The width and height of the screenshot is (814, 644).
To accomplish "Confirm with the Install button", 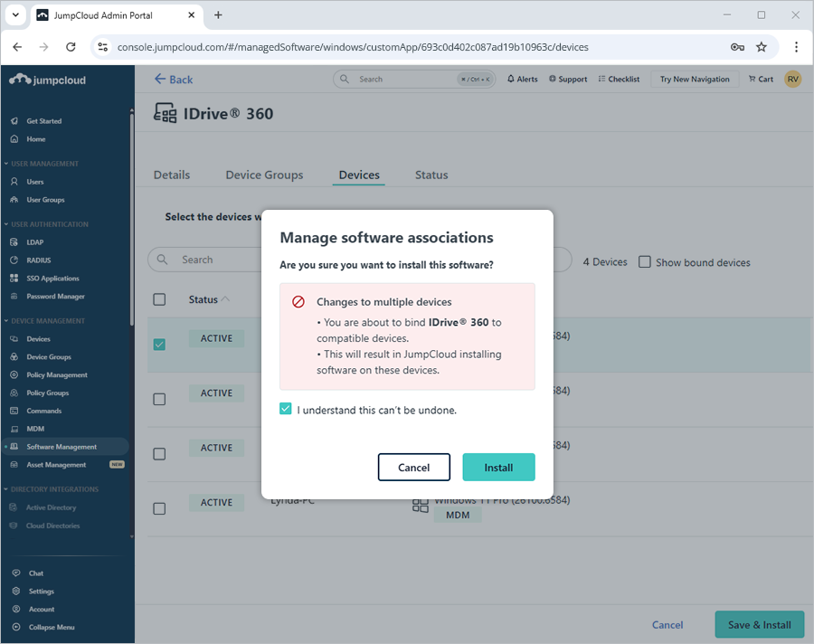I will [x=498, y=468].
